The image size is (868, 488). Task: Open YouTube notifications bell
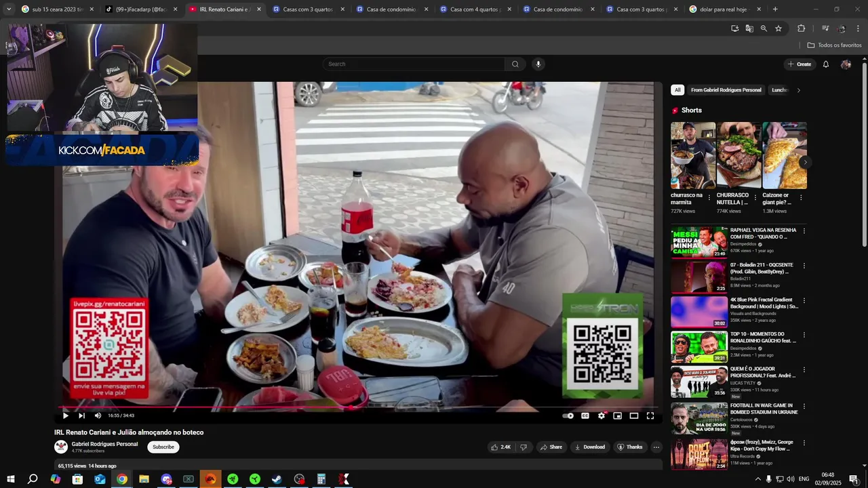(x=826, y=64)
